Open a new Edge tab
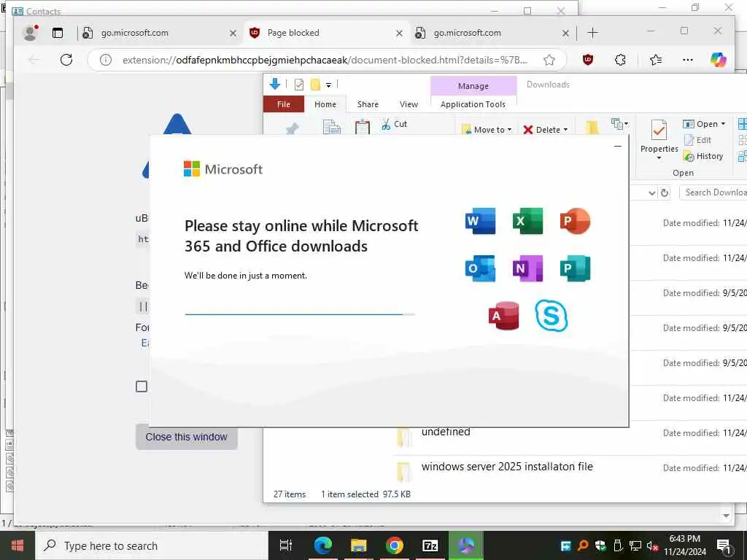The image size is (747, 560). coord(592,32)
